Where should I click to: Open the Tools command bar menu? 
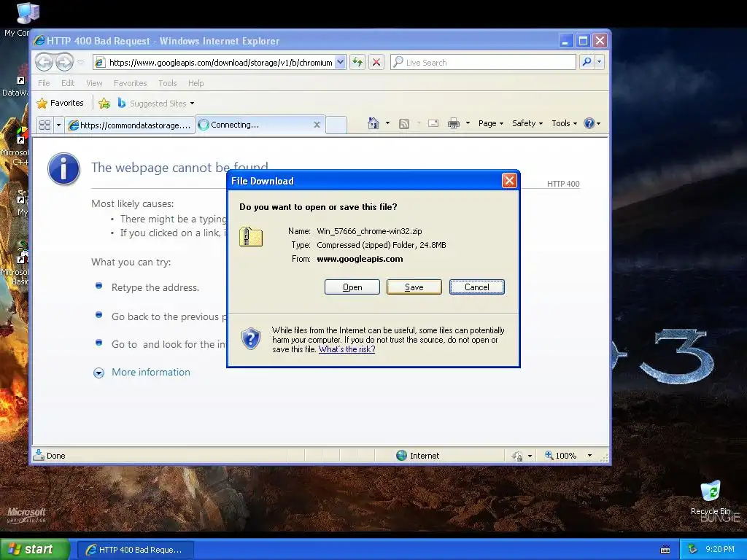coord(564,123)
